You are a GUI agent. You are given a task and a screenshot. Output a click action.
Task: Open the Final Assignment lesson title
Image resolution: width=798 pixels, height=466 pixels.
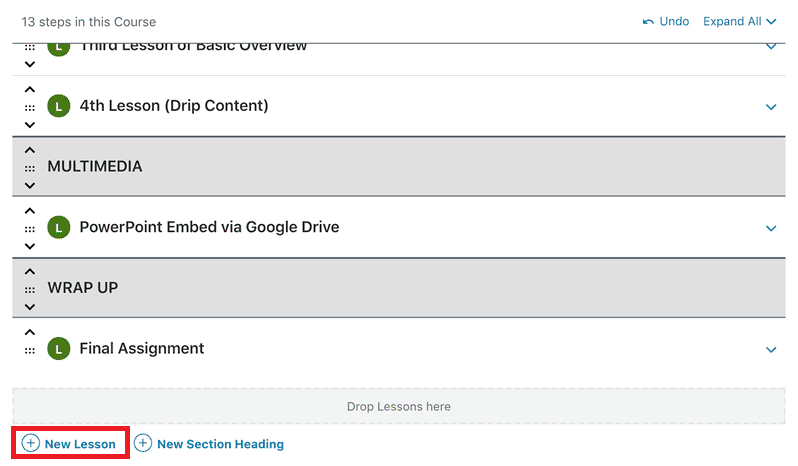pyautogui.click(x=141, y=348)
